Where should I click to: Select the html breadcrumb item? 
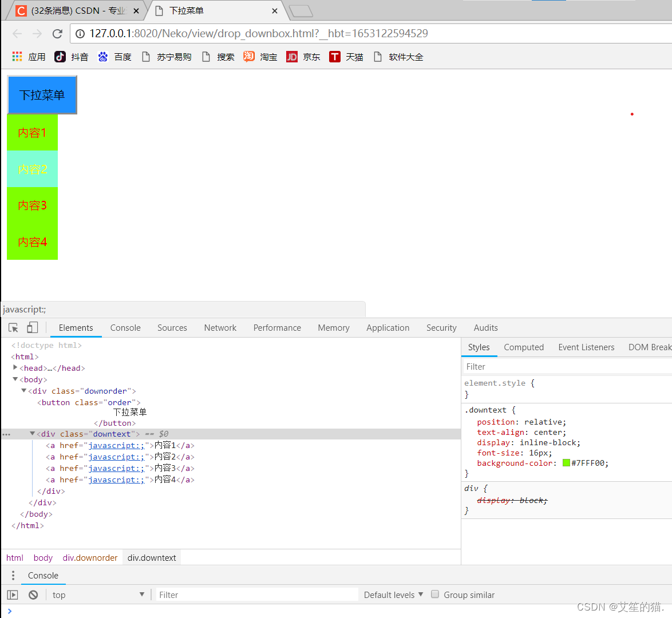click(x=14, y=557)
